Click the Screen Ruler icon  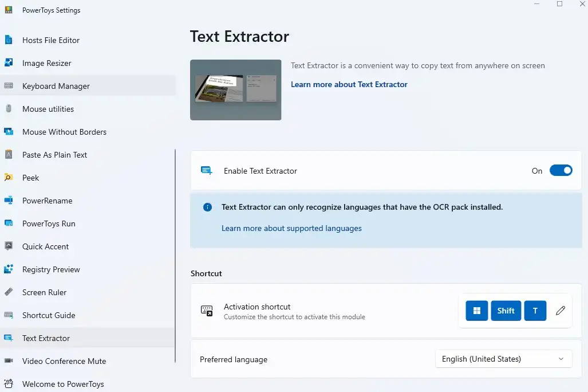9,292
